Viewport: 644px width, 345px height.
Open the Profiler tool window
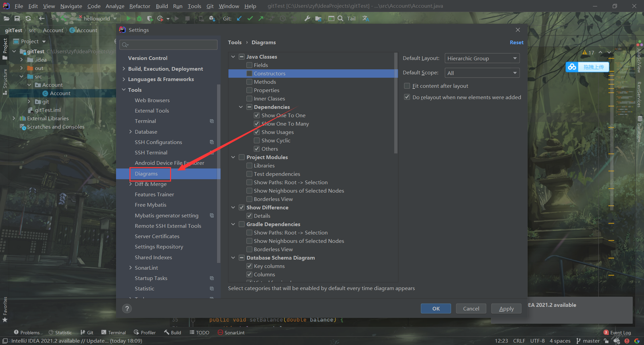point(145,332)
